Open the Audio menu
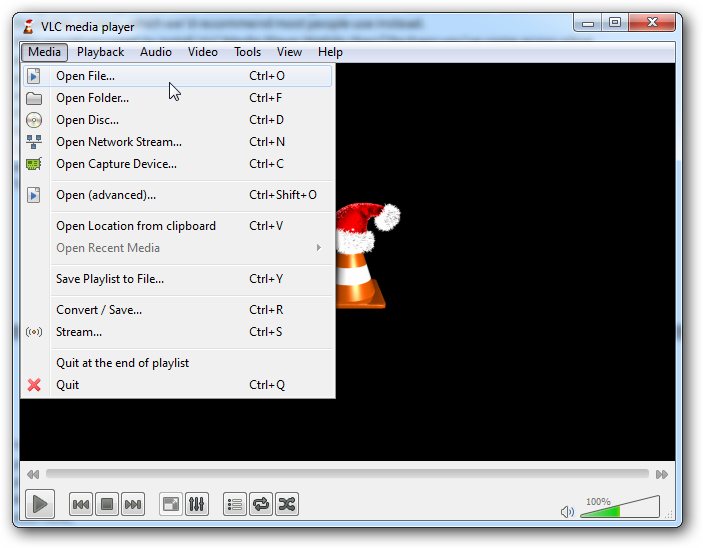 (x=156, y=52)
